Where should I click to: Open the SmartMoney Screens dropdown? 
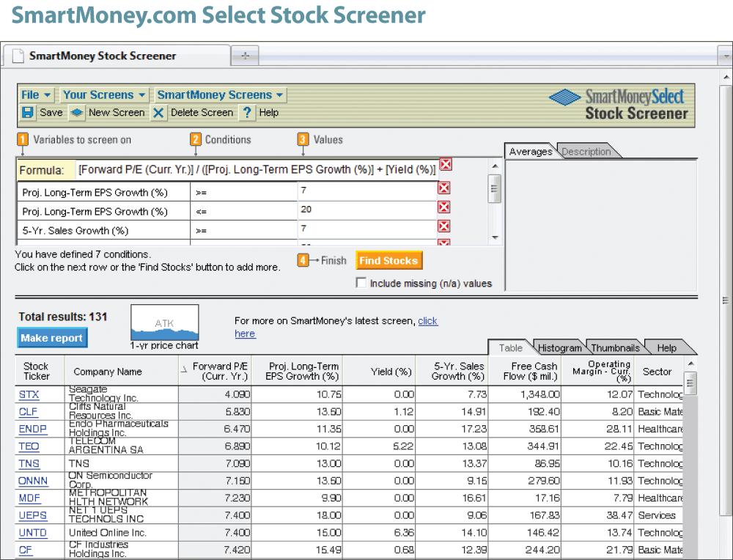point(220,95)
